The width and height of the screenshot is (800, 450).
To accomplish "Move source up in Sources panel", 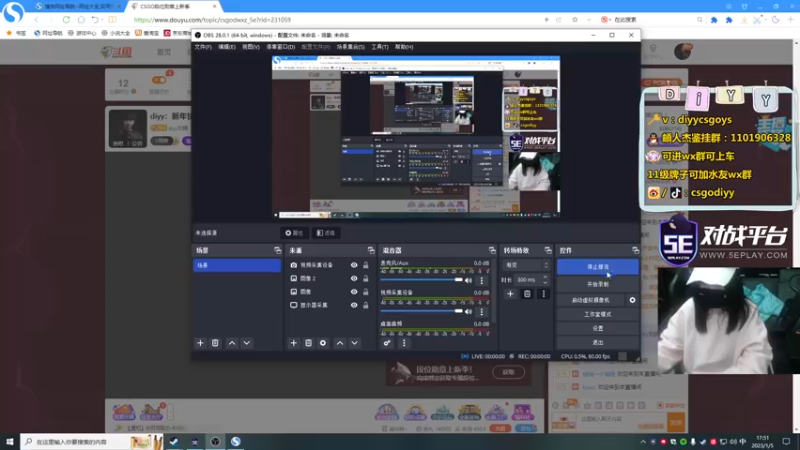I will coord(340,343).
